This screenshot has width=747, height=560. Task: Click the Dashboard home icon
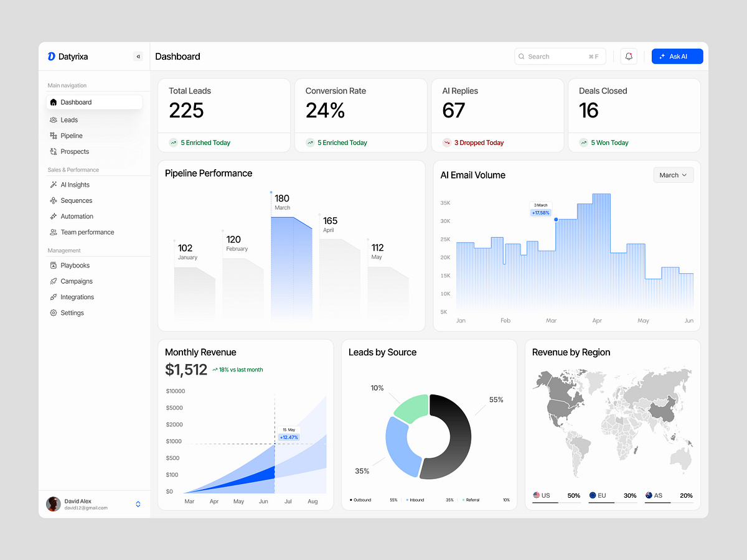tap(54, 102)
